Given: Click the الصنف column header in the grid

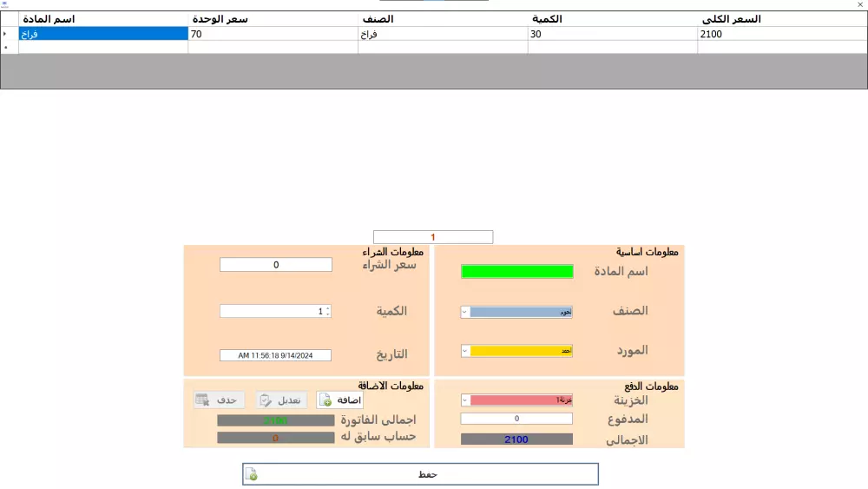Looking at the screenshot, I should (443, 19).
